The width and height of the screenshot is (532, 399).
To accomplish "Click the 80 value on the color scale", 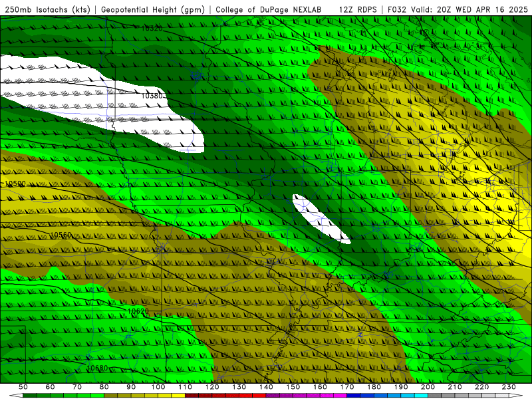I will 104,387.
